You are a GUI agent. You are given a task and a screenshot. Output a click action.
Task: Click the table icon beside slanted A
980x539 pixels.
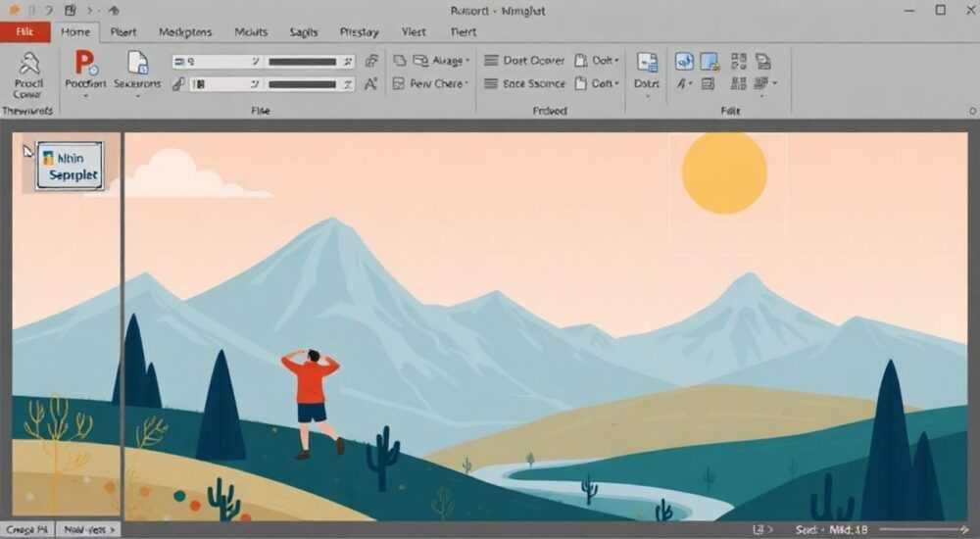(708, 83)
